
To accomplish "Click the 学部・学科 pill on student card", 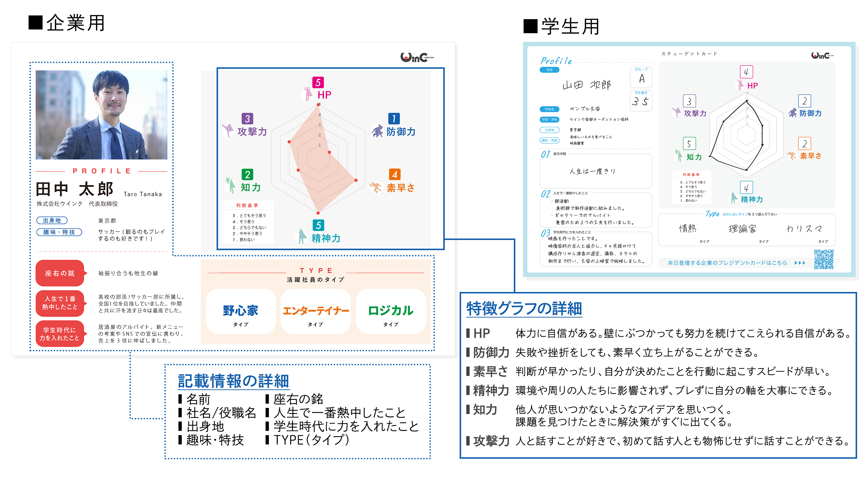I will pyautogui.click(x=549, y=120).
